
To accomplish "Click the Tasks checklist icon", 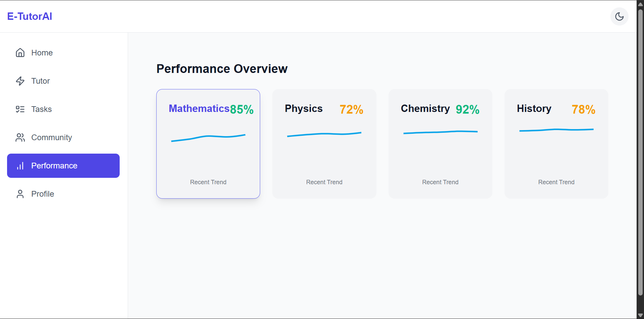I will click(20, 109).
